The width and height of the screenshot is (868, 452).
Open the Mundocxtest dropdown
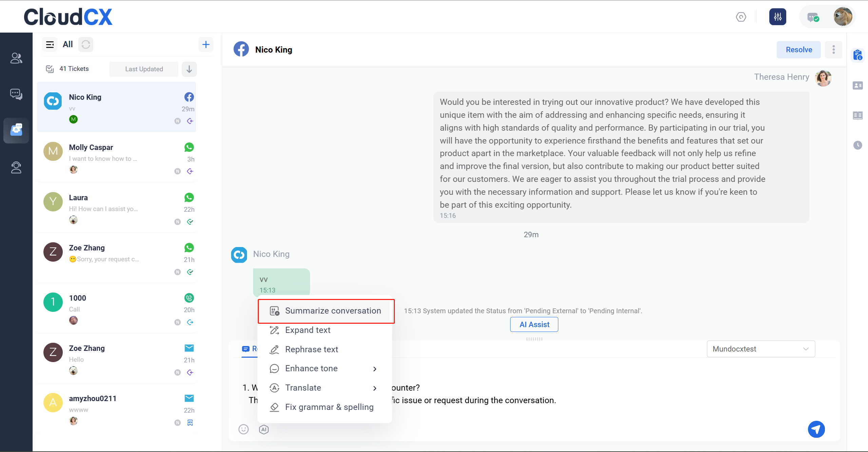point(760,349)
